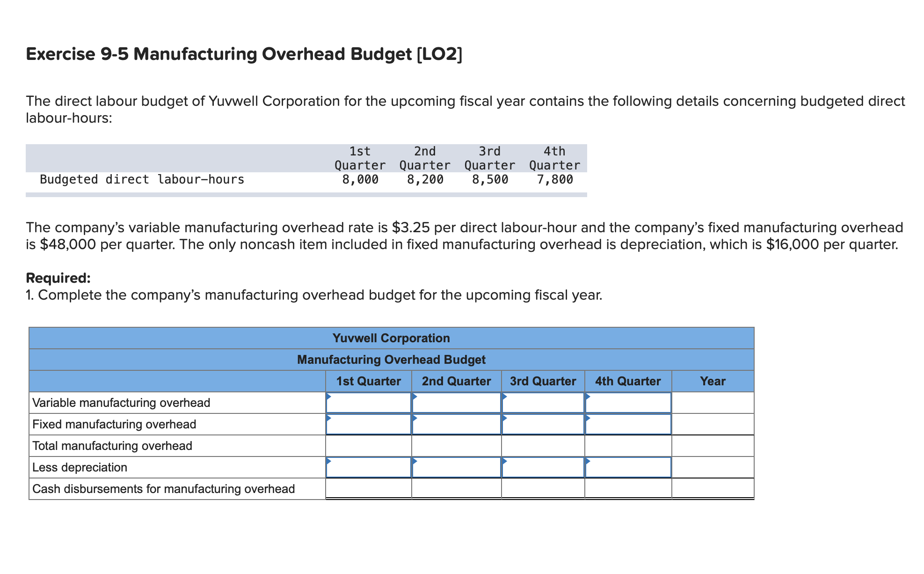This screenshot has width=924, height=574.
Task: Click the 'Required:' heading
Action: point(58,278)
